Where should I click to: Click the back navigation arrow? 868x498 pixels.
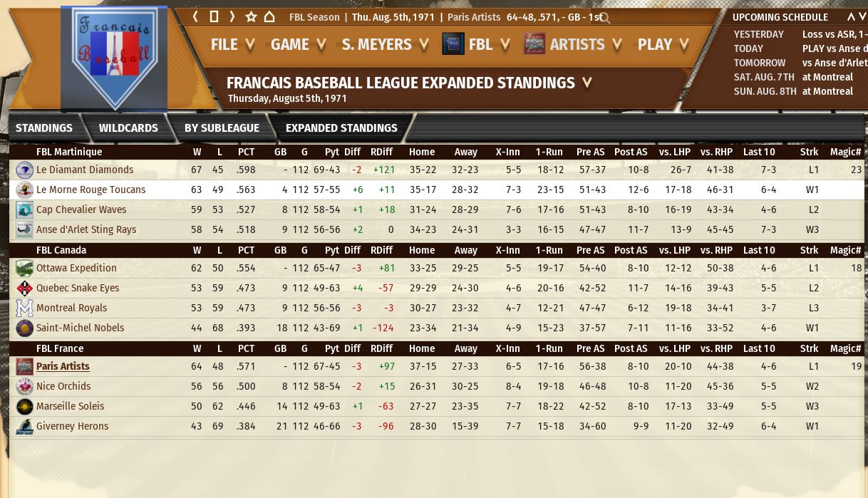pyautogui.click(x=196, y=17)
